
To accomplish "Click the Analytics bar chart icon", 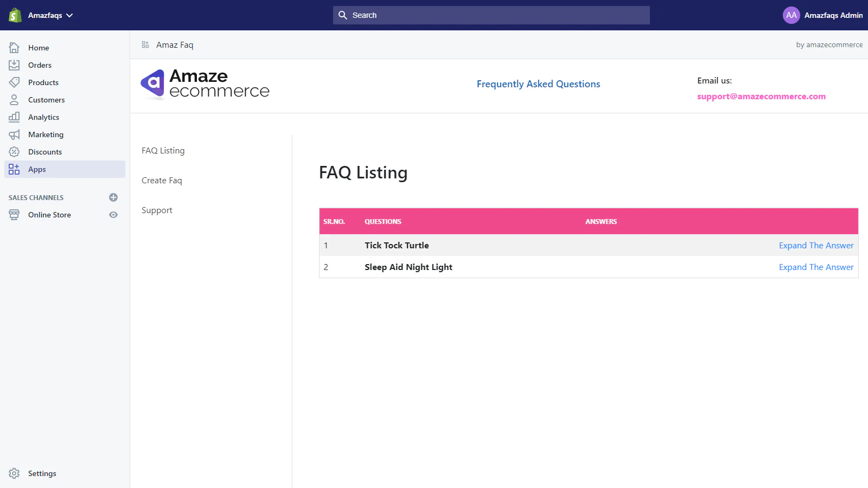I will point(14,117).
